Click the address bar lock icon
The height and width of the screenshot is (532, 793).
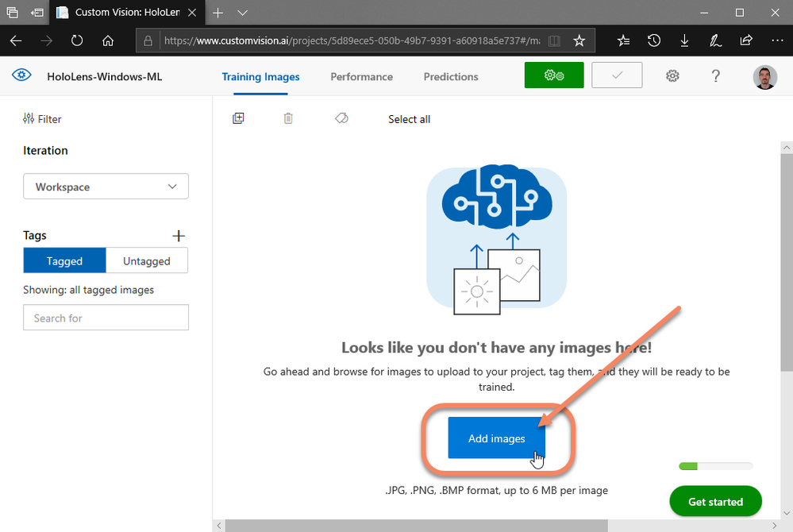tap(148, 41)
